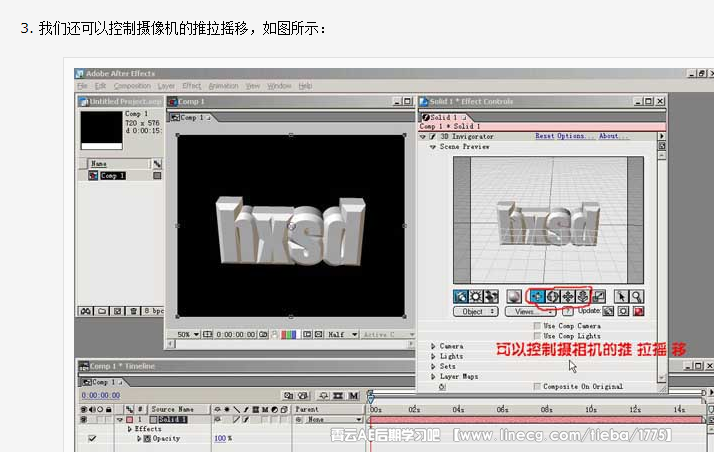Toggle the effects switch on Solid 1 layer
The height and width of the screenshot is (452, 714).
pos(246,420)
